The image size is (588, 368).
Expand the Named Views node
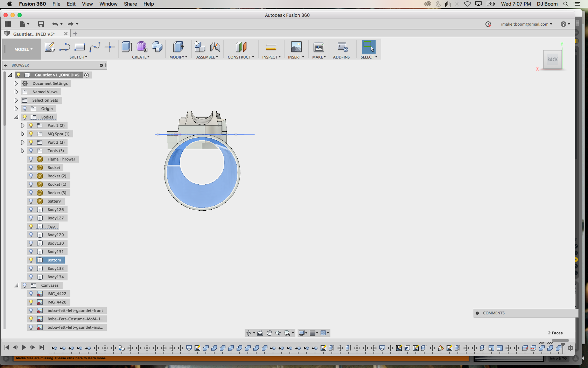(16, 92)
